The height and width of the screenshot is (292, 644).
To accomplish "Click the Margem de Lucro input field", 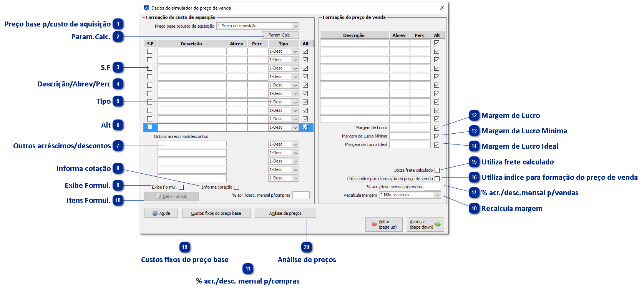I will click(410, 128).
